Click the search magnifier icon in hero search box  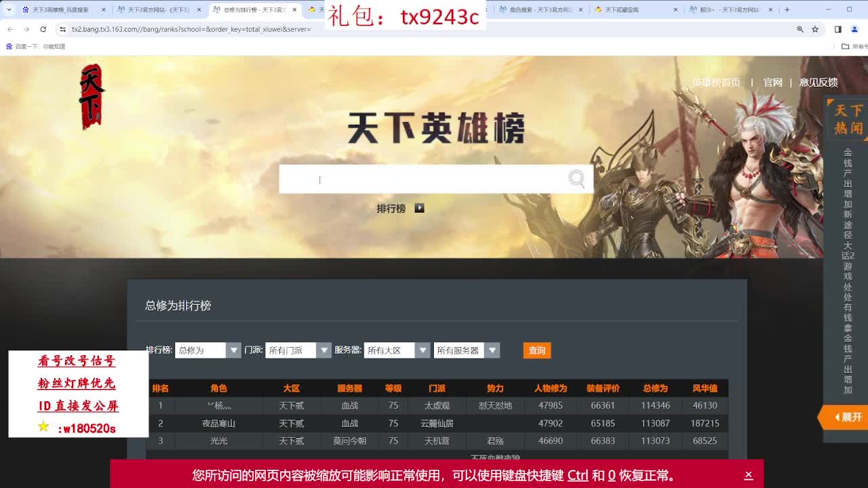pyautogui.click(x=576, y=178)
